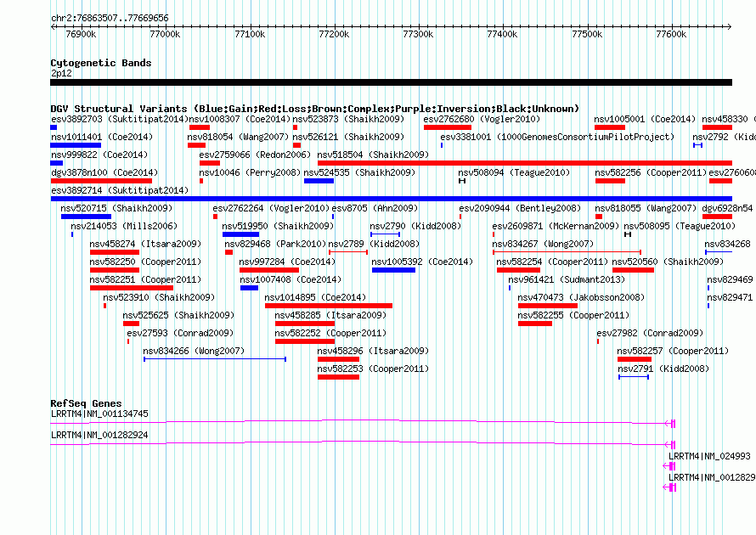Click esv2609871 (McKernan2009) label

pos(556,226)
